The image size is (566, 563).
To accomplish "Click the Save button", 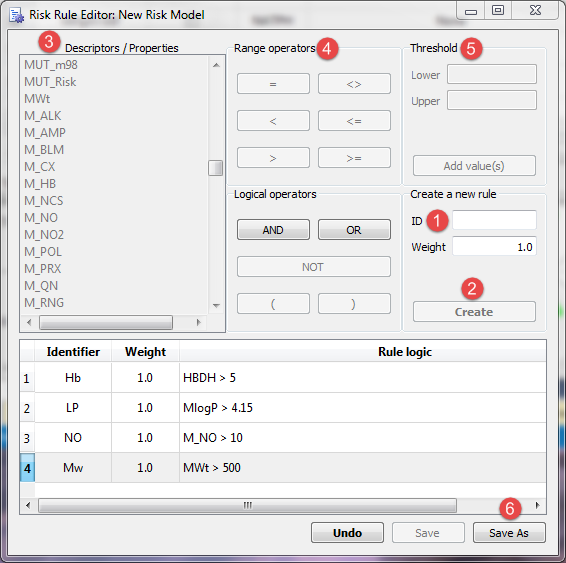I will [428, 533].
